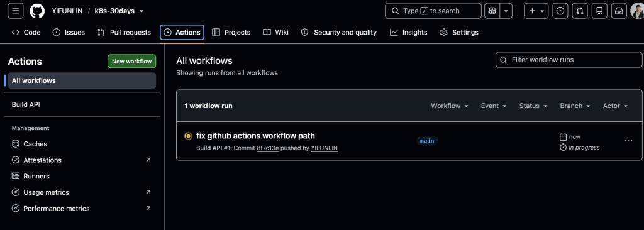
Task: Expand the Status filter dropdown
Action: click(533, 106)
